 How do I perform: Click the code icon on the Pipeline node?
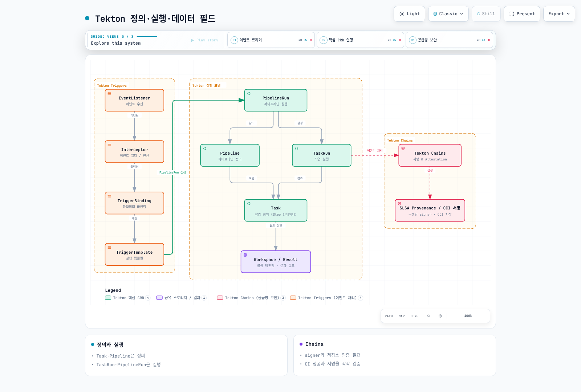tap(205, 148)
